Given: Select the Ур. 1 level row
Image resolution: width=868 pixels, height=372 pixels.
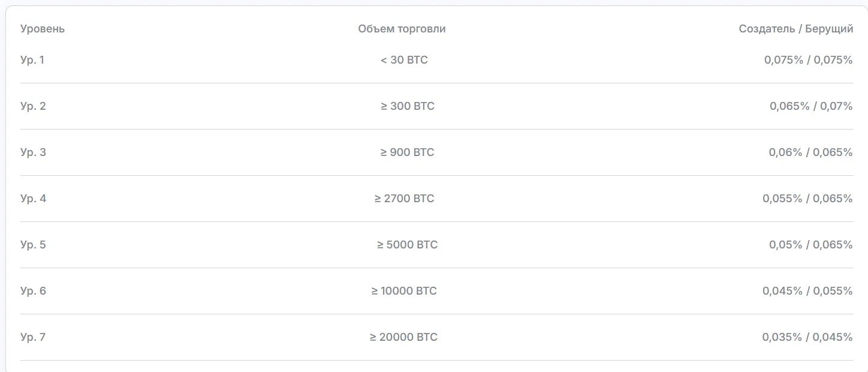Looking at the screenshot, I should (436, 60).
